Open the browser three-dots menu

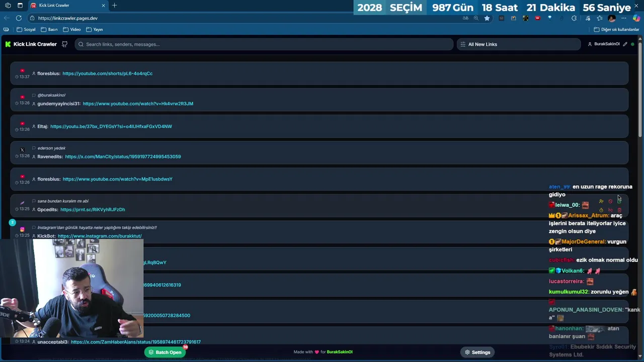[624, 18]
